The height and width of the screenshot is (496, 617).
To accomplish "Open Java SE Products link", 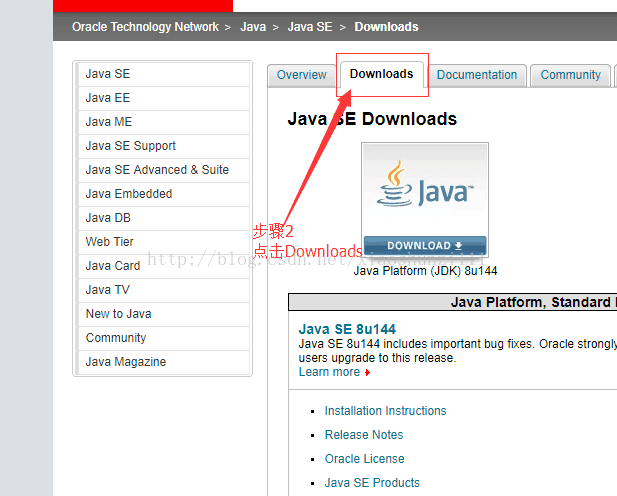I will pyautogui.click(x=372, y=483).
